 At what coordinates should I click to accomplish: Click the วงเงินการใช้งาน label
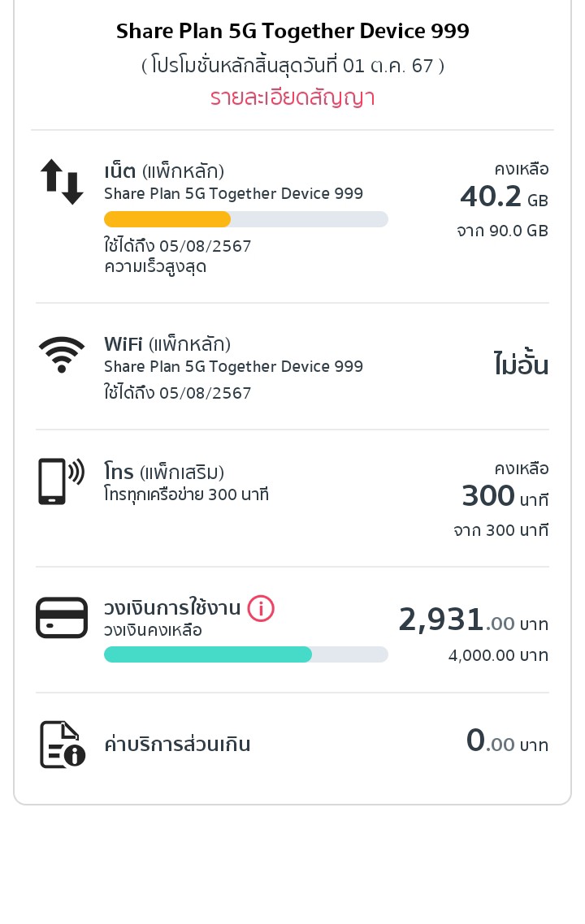[x=172, y=608]
